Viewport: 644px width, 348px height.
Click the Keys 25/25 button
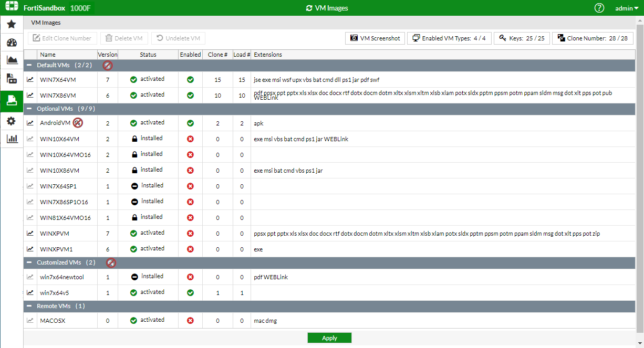pos(522,38)
